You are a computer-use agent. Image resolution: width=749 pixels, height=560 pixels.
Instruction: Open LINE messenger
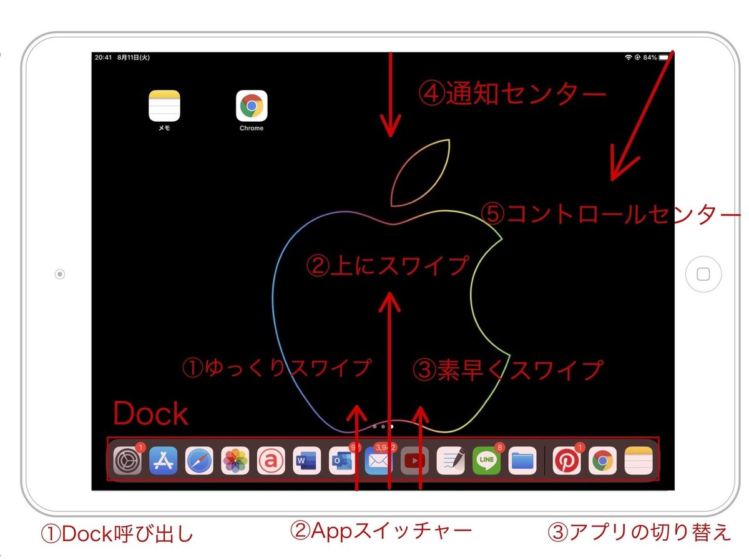[x=487, y=461]
